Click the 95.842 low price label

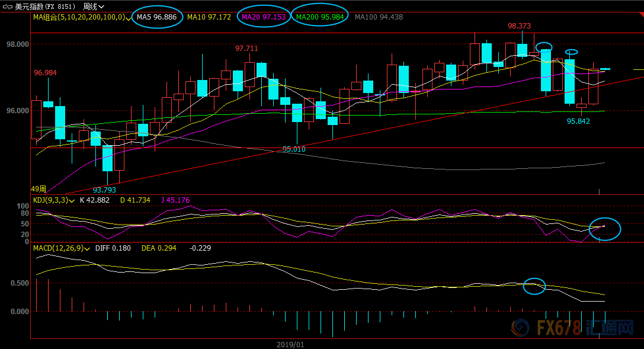pyautogui.click(x=578, y=121)
